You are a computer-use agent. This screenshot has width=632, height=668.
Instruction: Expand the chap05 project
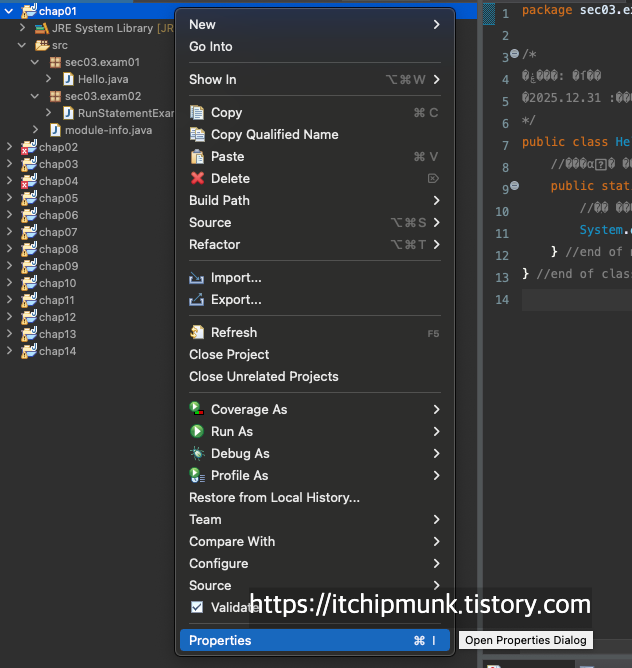9,198
